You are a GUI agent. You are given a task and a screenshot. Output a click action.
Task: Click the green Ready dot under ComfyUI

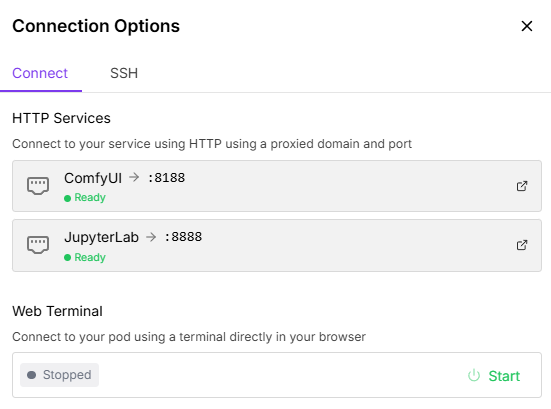(67, 199)
